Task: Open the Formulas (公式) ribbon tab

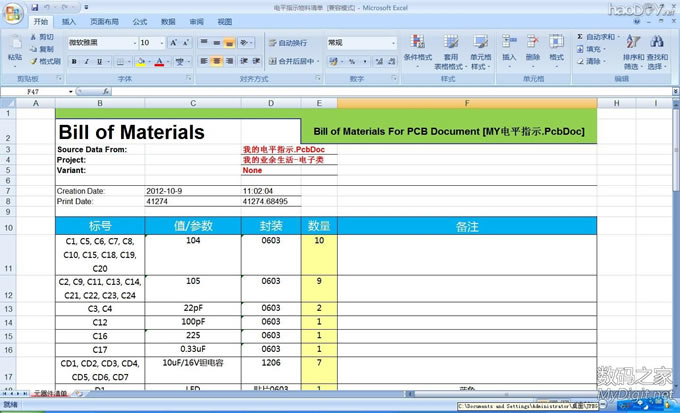Action: tap(140, 21)
